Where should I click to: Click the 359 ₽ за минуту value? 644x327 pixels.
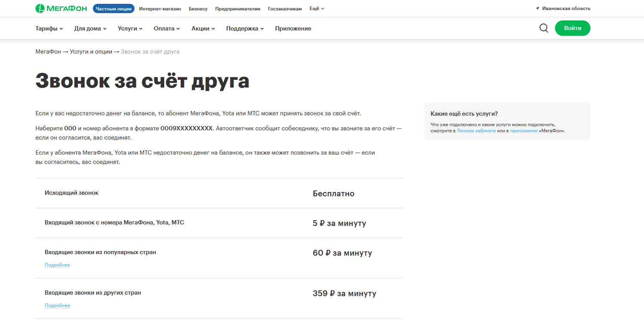344,293
